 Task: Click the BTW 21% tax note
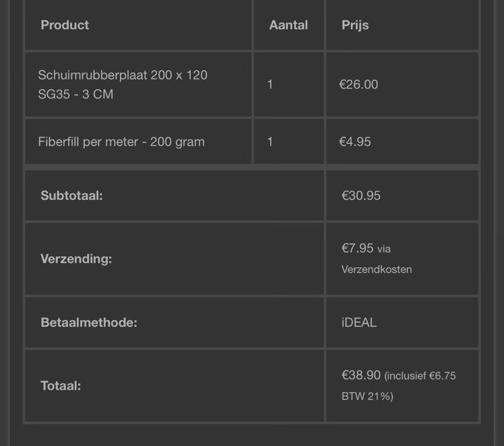tap(367, 396)
